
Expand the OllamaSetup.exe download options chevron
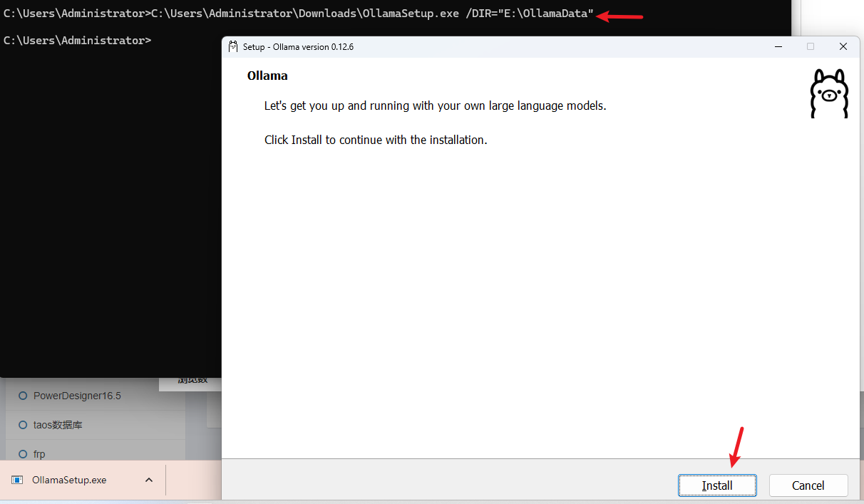click(149, 480)
